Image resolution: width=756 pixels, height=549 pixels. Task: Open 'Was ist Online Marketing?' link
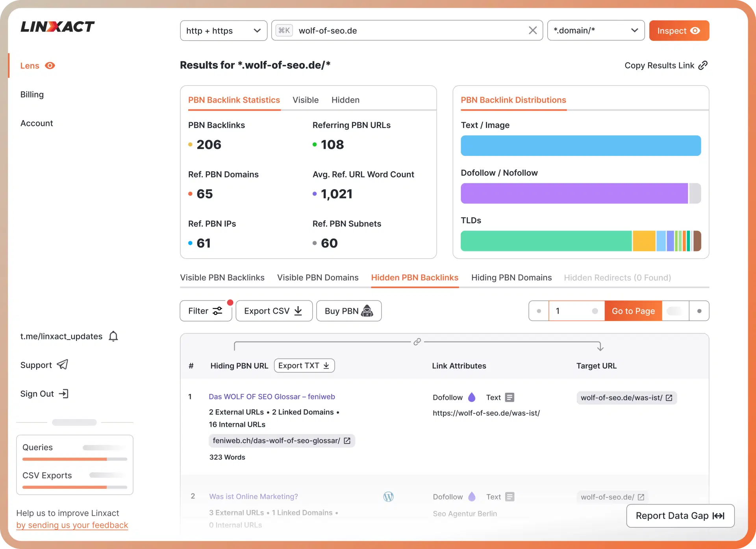coord(254,496)
